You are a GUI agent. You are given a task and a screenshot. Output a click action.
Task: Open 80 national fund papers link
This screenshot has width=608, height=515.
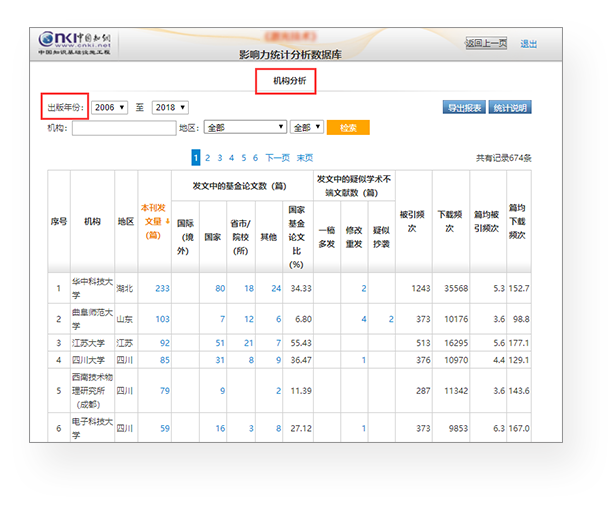click(x=220, y=289)
